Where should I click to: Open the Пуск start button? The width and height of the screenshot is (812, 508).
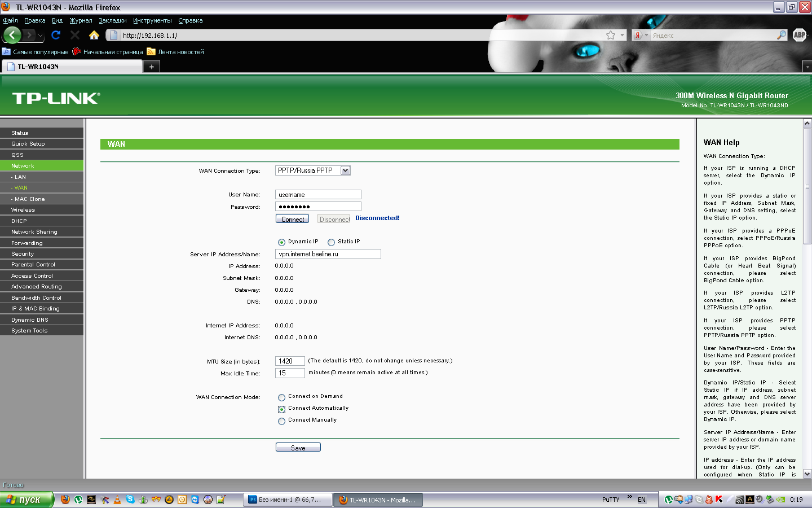point(26,500)
